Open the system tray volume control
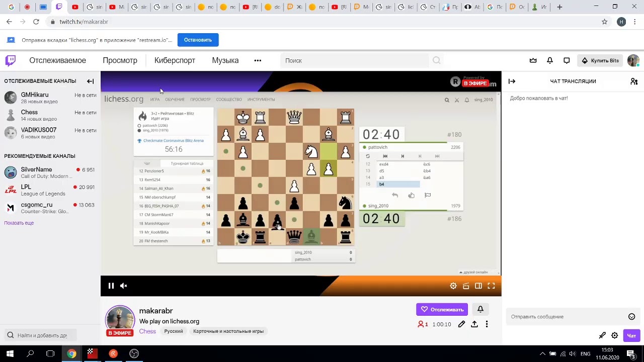 click(x=573, y=353)
